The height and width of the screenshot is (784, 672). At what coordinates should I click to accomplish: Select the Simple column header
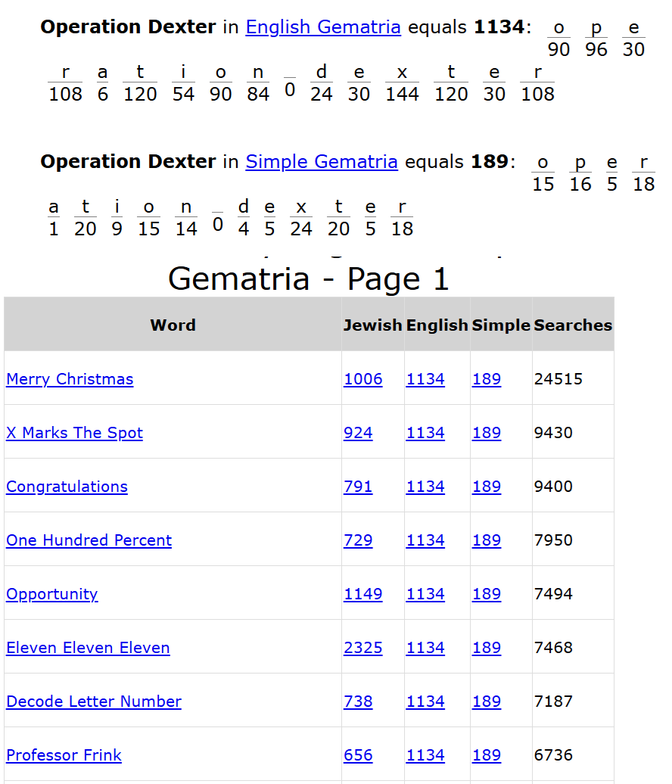501,325
